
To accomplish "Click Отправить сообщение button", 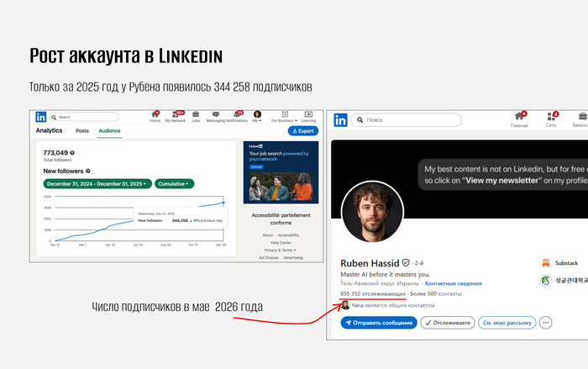I will (379, 323).
